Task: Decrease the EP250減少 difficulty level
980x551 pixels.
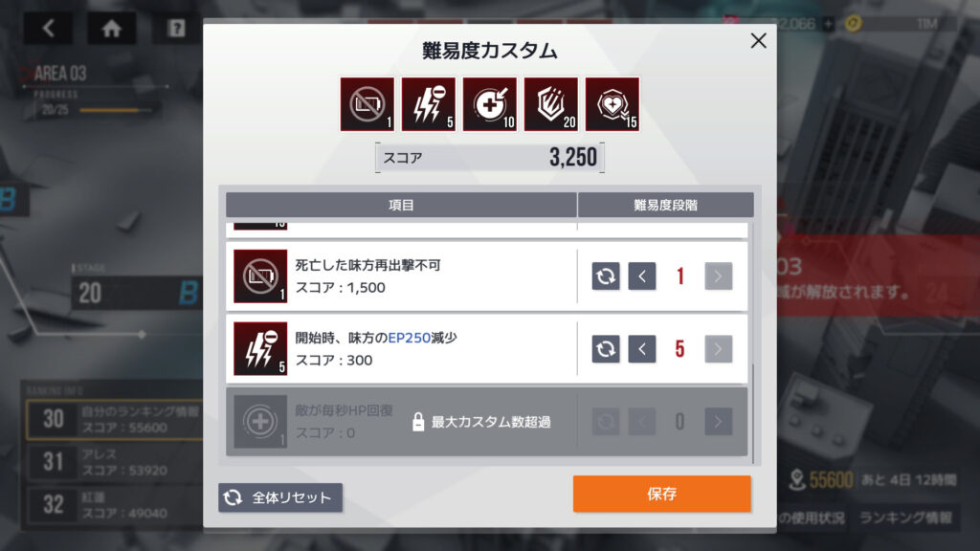Action: (642, 348)
